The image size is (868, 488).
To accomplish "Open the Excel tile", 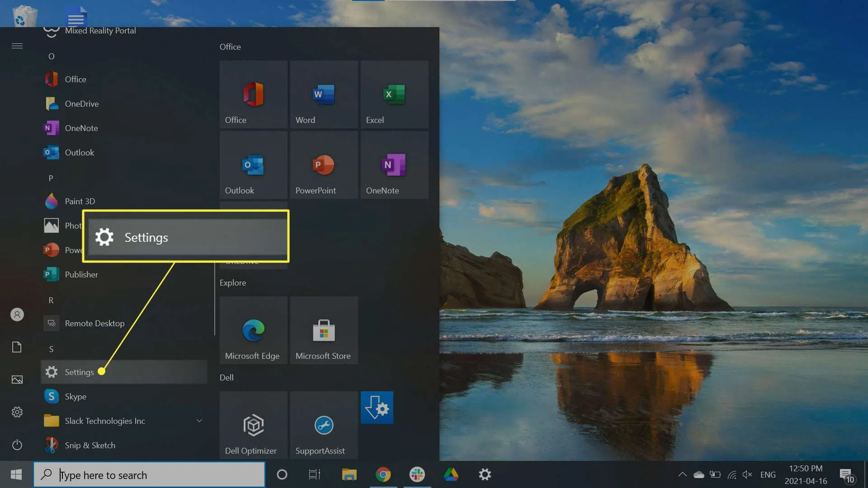I will pyautogui.click(x=394, y=94).
